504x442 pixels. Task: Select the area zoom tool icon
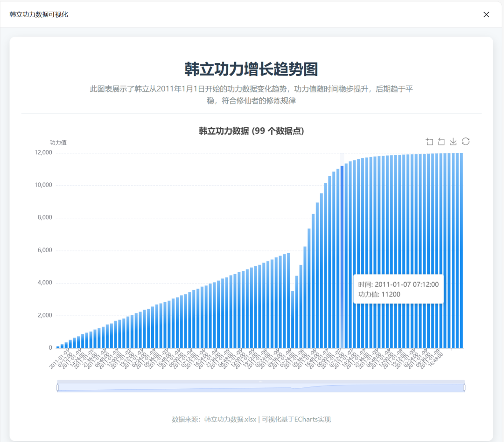coord(429,141)
